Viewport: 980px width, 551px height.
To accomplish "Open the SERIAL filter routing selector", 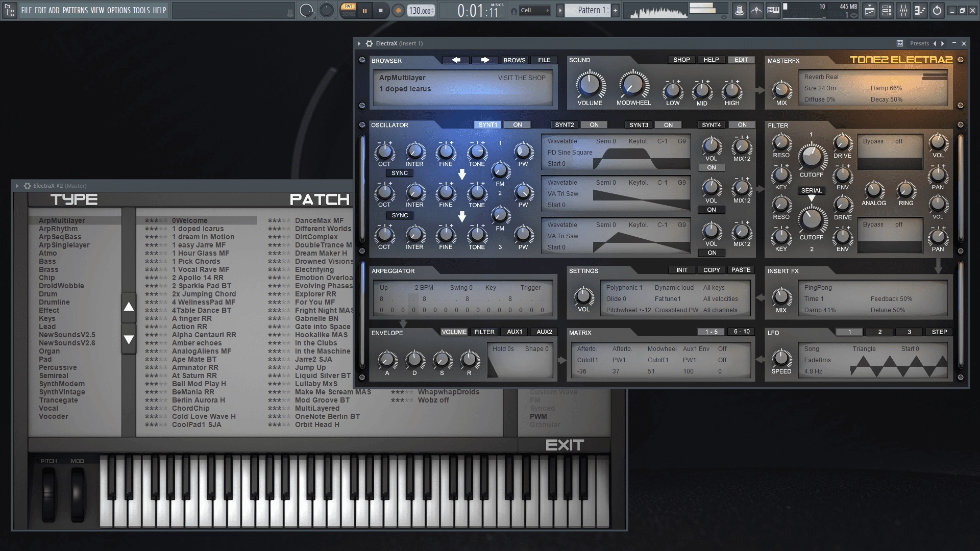I will 812,191.
